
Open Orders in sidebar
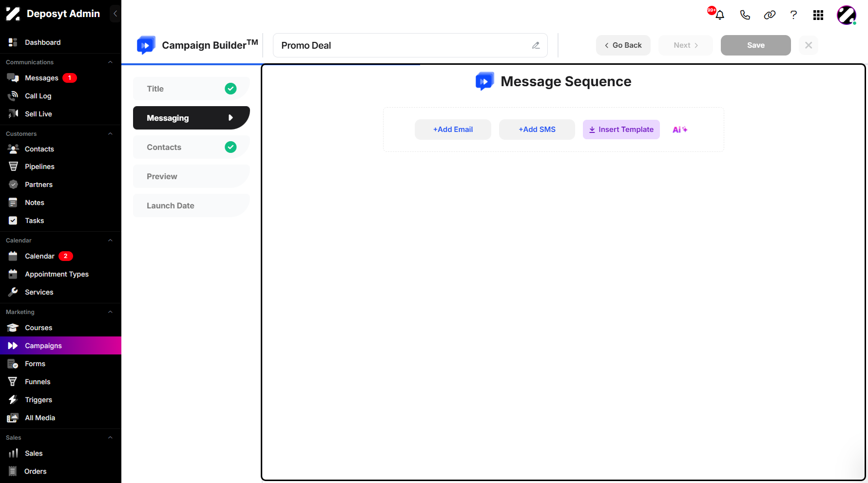60,471
